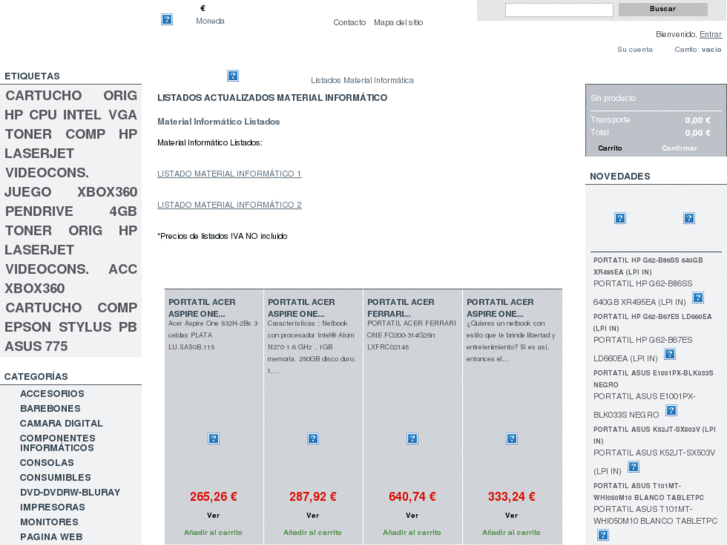Click the ETIQUETAS heading

pyautogui.click(x=32, y=76)
